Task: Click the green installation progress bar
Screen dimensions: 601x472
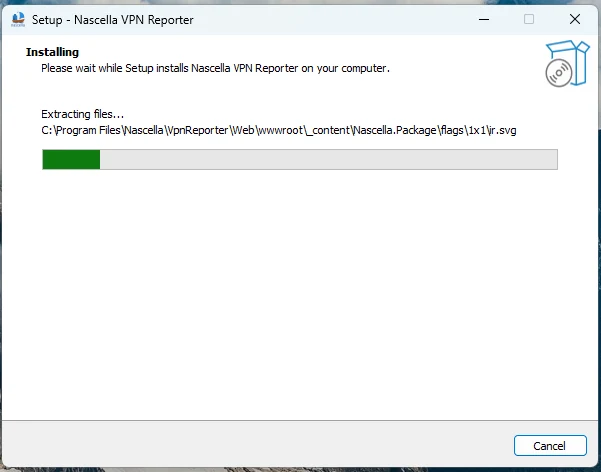Action: 300,159
